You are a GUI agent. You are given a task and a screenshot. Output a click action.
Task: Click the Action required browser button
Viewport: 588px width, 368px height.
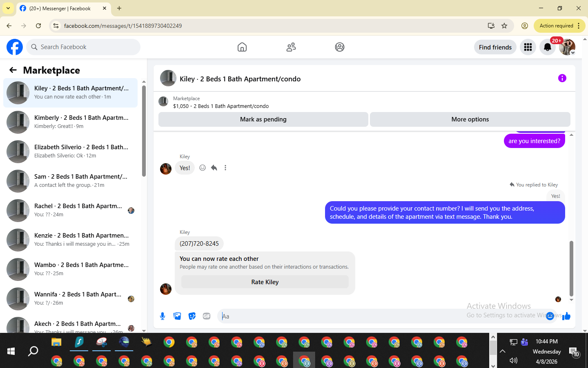(559, 26)
